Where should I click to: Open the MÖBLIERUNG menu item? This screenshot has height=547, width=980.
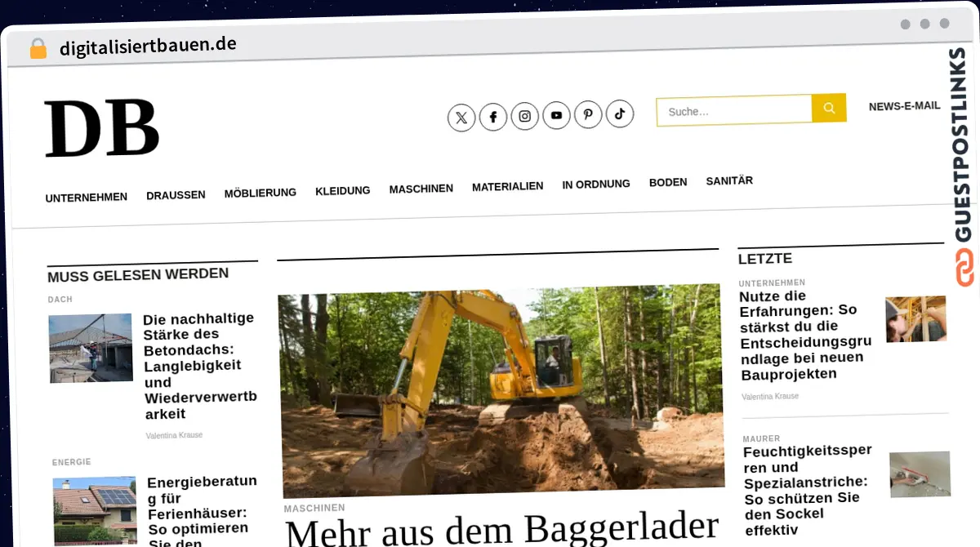point(260,193)
